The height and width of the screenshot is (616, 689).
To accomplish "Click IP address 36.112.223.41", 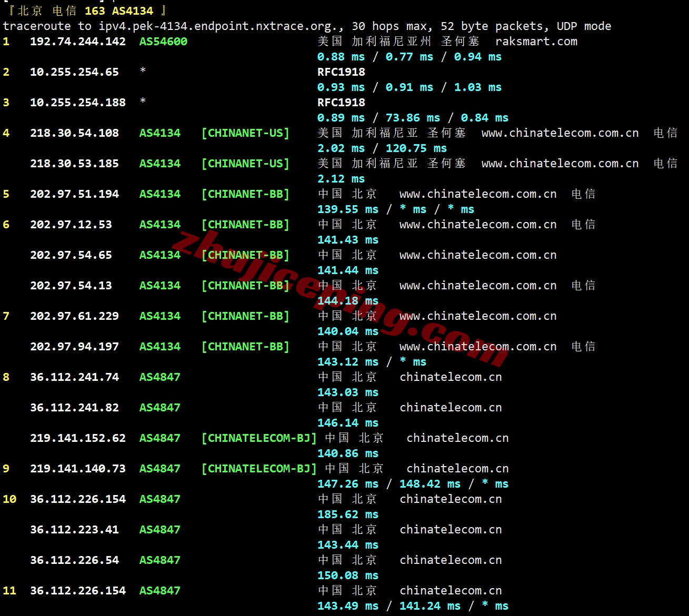I will point(74,530).
